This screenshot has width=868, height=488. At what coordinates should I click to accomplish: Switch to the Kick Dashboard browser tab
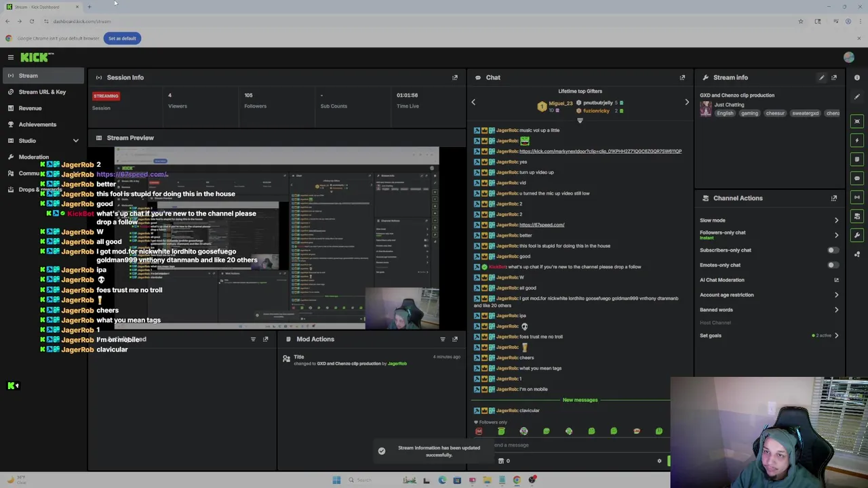point(42,7)
